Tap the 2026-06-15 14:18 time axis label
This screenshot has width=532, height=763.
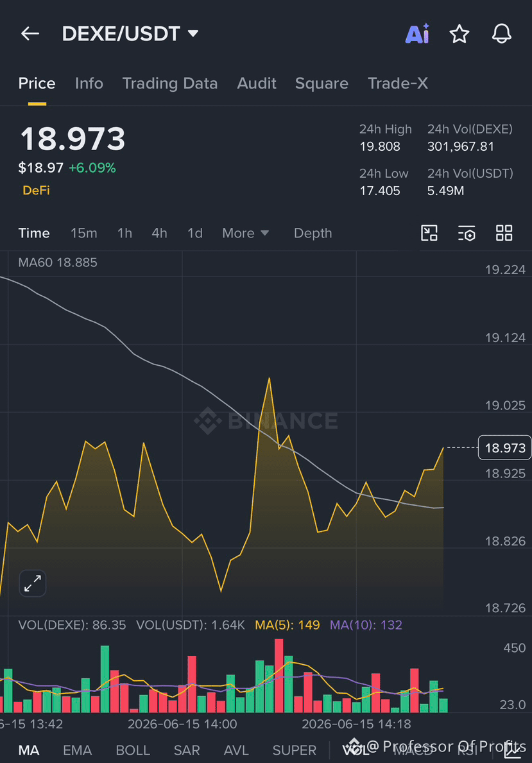click(x=356, y=724)
